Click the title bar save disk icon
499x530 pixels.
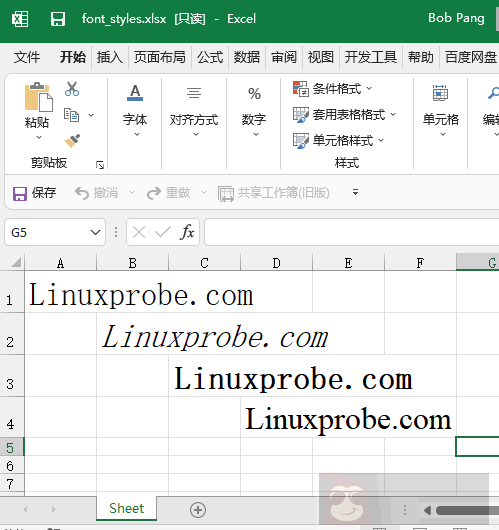coord(58,19)
